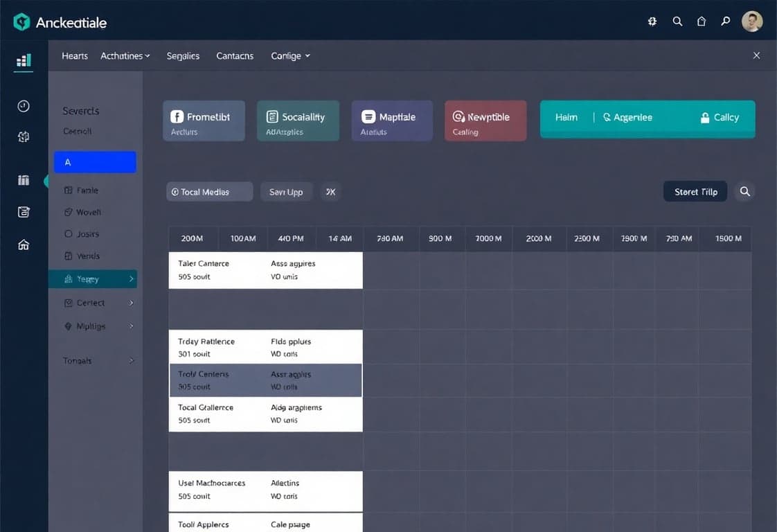Open the clock history icon in sidebar
The width and height of the screenshot is (777, 532).
[x=23, y=105]
